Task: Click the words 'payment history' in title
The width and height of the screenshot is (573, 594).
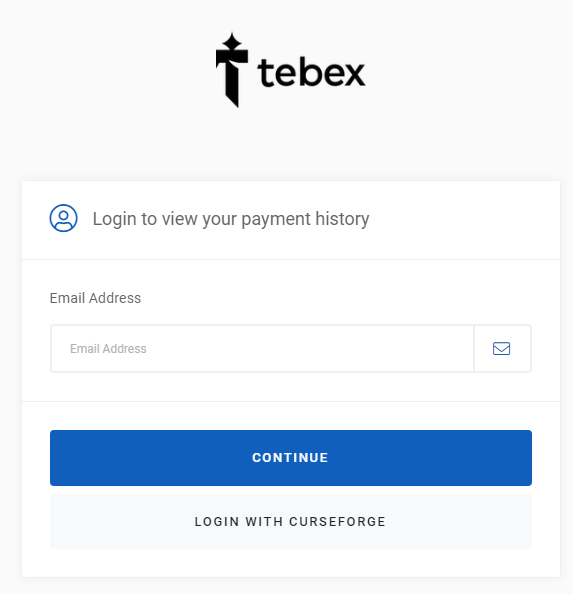Action: [x=305, y=219]
